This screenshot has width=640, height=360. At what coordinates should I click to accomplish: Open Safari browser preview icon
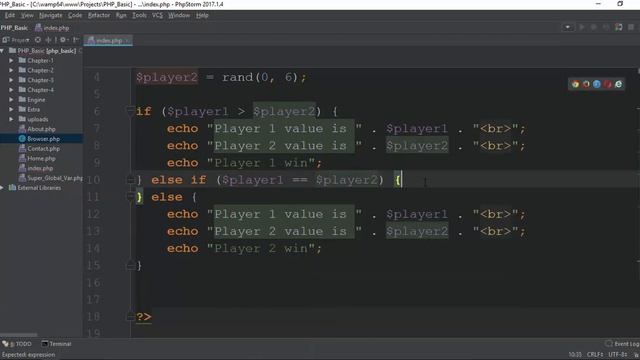pyautogui.click(x=597, y=84)
